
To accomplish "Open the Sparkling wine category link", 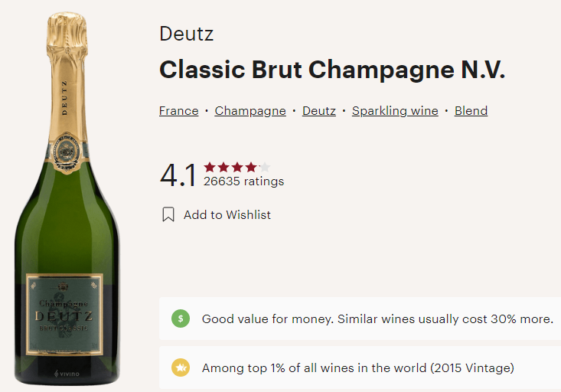I will [395, 111].
